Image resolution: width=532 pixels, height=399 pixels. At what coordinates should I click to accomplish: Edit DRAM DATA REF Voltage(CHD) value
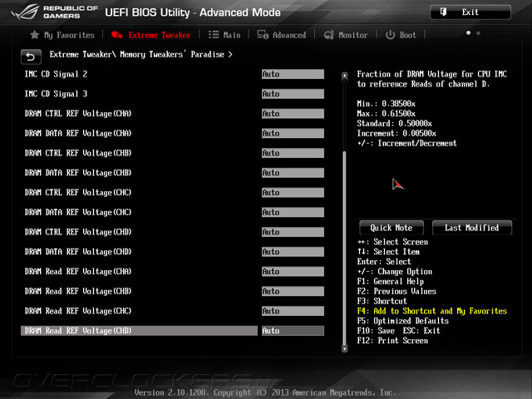click(293, 251)
